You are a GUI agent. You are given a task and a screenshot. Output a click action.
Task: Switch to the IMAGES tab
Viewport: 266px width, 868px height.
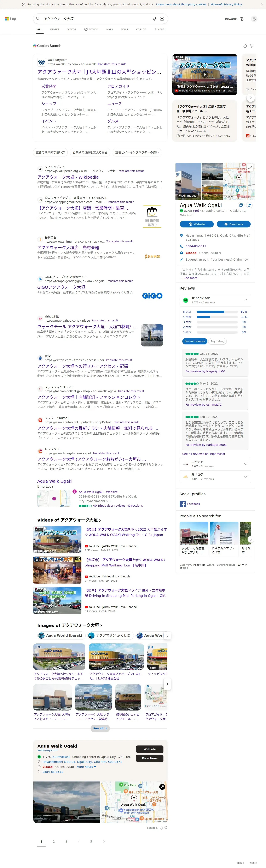[55, 29]
